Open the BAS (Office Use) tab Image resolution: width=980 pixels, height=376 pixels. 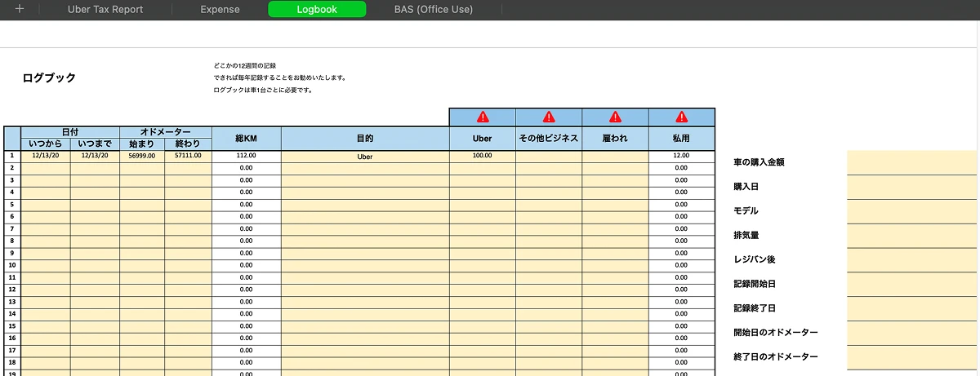pyautogui.click(x=433, y=10)
